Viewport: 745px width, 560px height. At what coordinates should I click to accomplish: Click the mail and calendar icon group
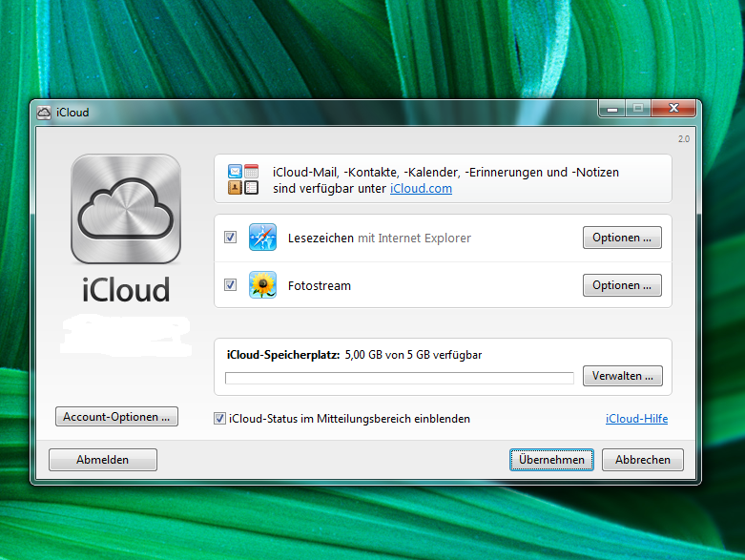coord(243,180)
